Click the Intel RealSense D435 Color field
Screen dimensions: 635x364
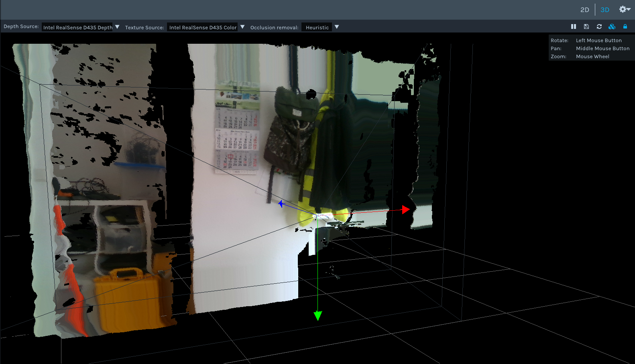pos(203,27)
